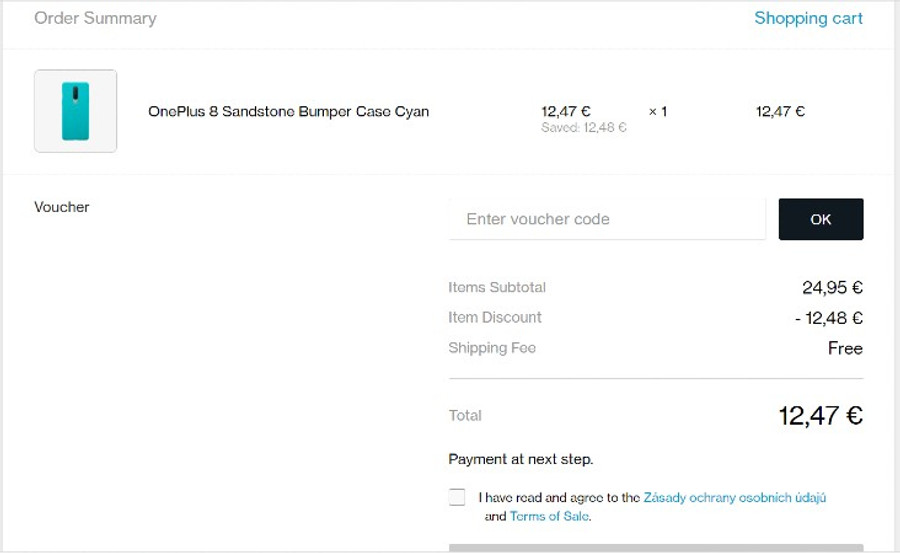Viewport: 900px width, 553px height.
Task: Focus the Enter voucher code field
Action: pyautogui.click(x=607, y=219)
